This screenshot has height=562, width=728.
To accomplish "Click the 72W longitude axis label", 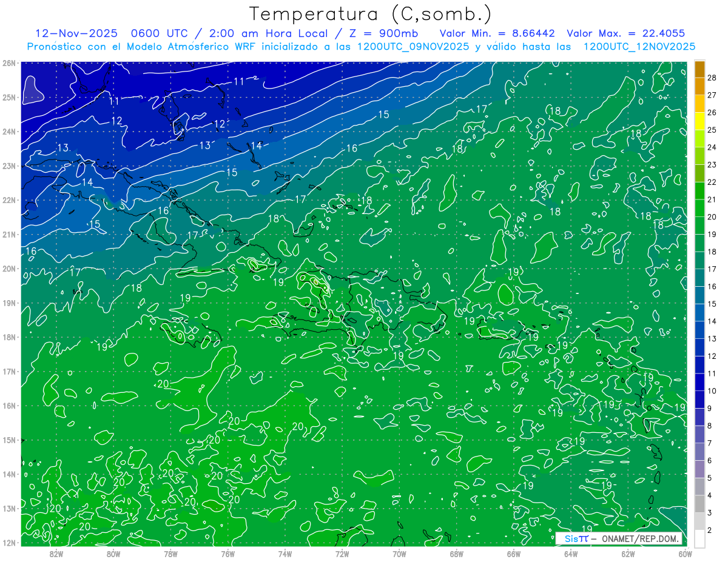I will (342, 554).
